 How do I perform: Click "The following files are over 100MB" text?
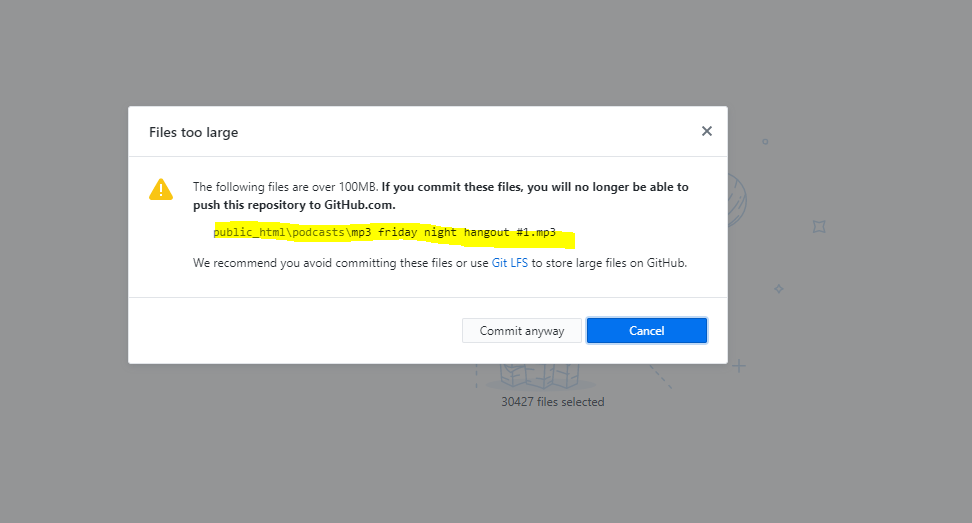[x=284, y=187]
